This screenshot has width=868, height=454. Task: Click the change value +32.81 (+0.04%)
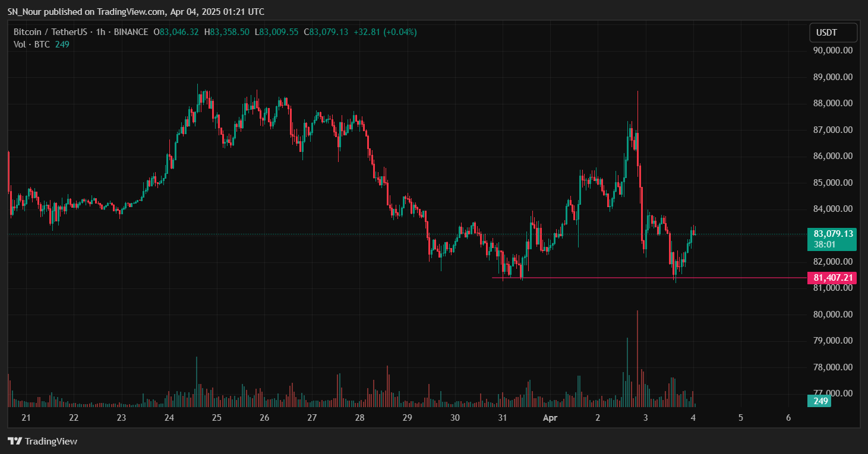click(385, 32)
